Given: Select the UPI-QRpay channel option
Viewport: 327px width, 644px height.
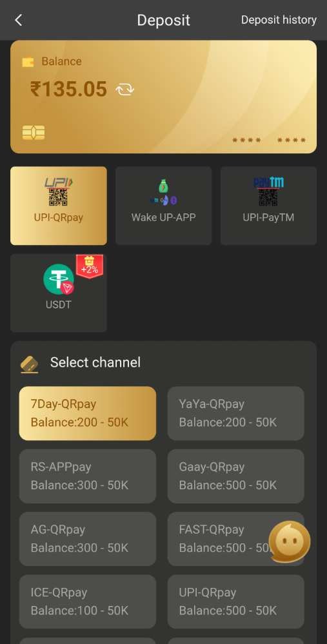Looking at the screenshot, I should (x=236, y=601).
